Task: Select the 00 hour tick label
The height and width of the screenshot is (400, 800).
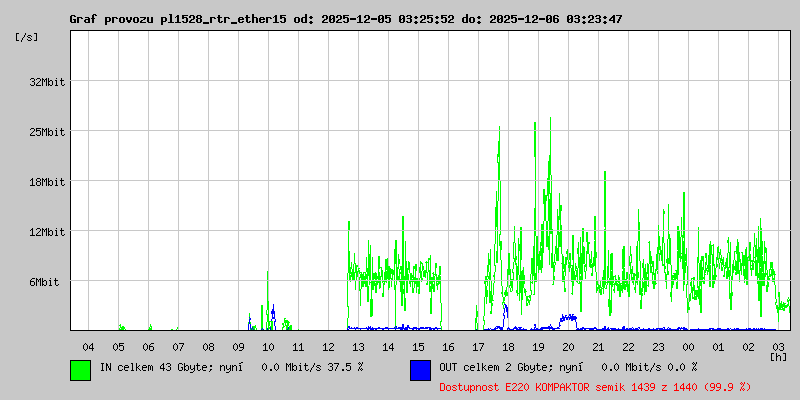Action: point(688,346)
